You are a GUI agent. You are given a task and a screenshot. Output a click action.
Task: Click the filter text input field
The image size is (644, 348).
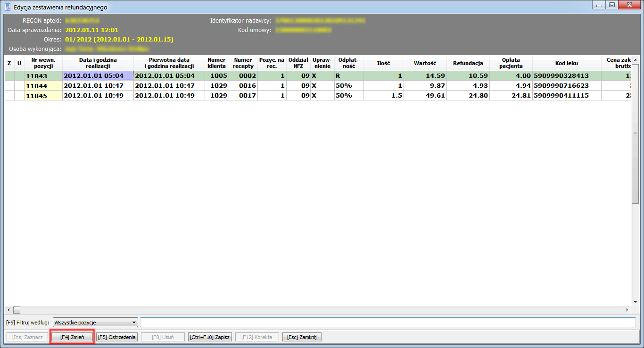[x=388, y=323]
